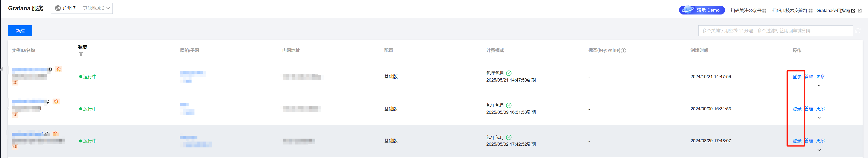Click the 续 renewal badge on first instance
The image size is (868, 158).
(15, 83)
